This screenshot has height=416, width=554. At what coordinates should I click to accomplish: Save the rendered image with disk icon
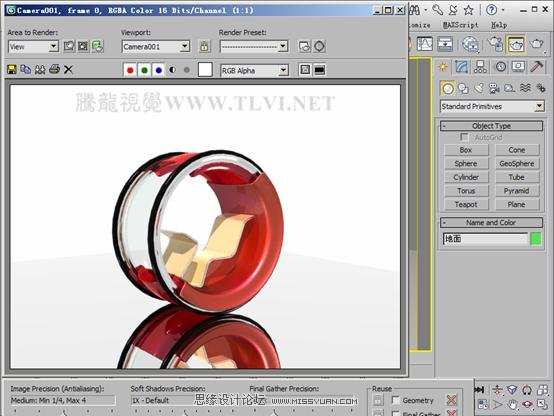(x=12, y=69)
